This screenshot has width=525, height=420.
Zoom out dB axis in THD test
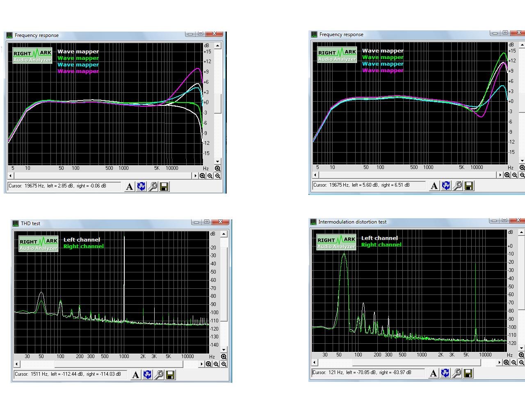(224, 364)
